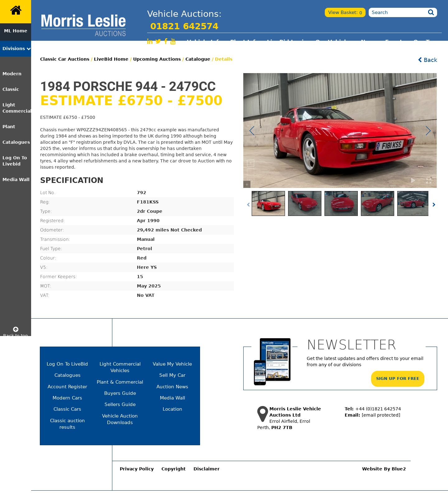Viewport: 448px width, 495px height.
Task: Open Log On To Livebid sidebar item
Action: 15,161
